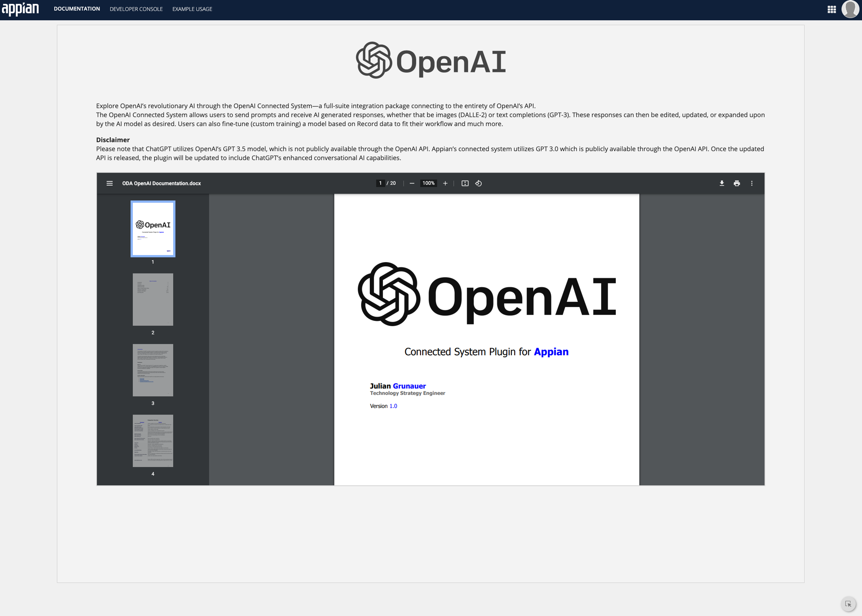Toggle the PDF sidebar hamburger menu

[110, 183]
